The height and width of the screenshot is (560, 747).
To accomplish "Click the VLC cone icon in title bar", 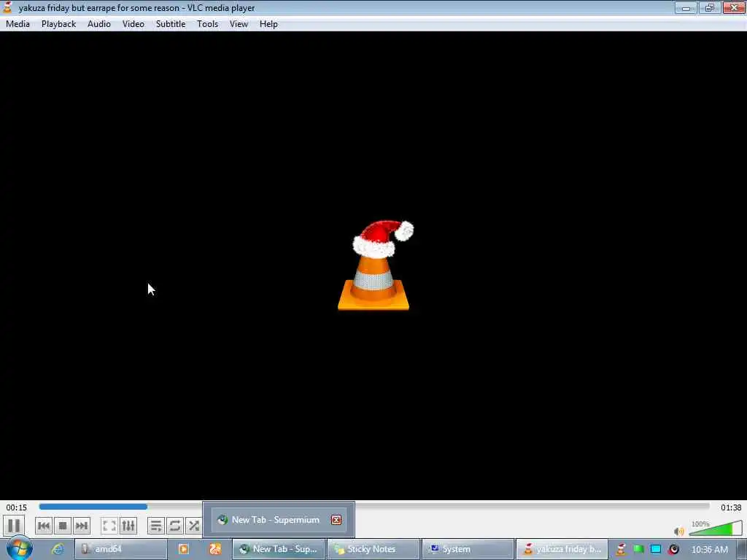I will coord(7,7).
